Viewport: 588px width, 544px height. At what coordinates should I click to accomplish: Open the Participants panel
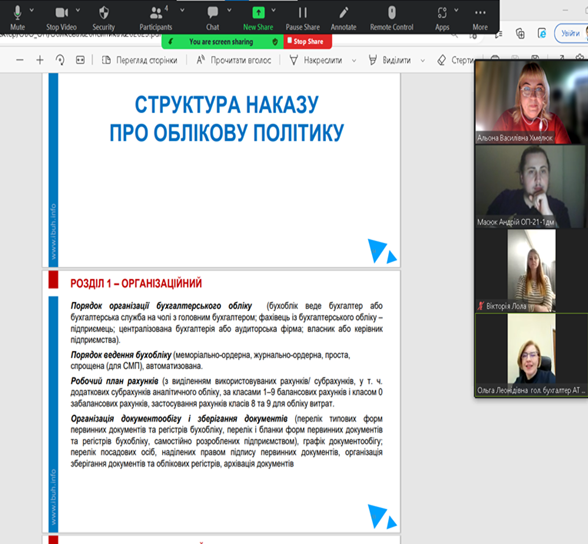(156, 17)
